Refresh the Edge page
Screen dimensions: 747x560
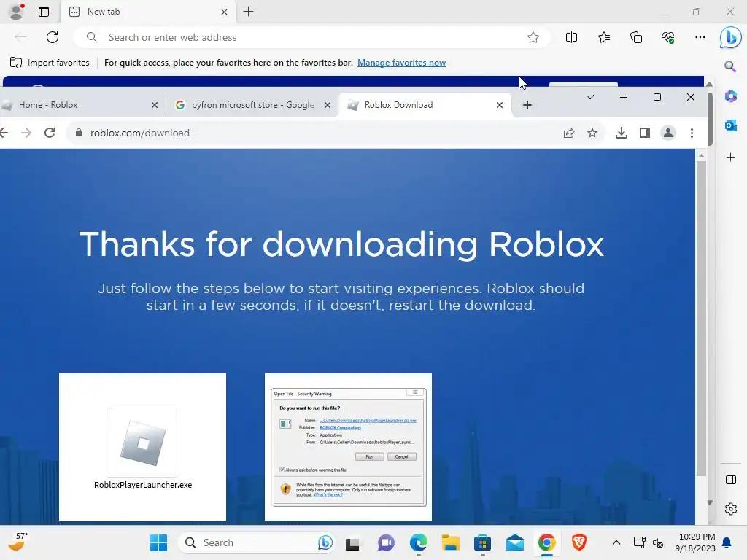(53, 37)
